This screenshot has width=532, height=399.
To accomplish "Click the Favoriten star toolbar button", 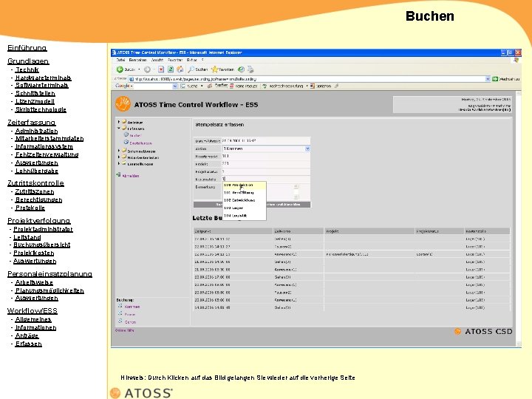I will [x=222, y=69].
